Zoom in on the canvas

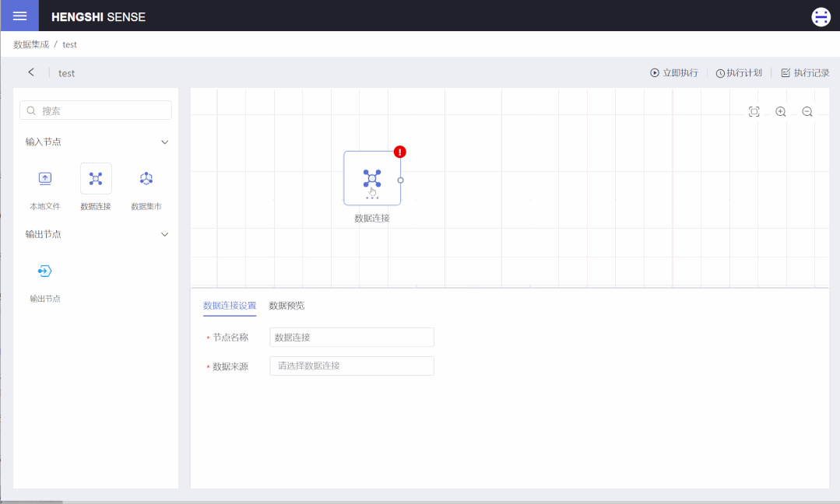click(x=781, y=111)
